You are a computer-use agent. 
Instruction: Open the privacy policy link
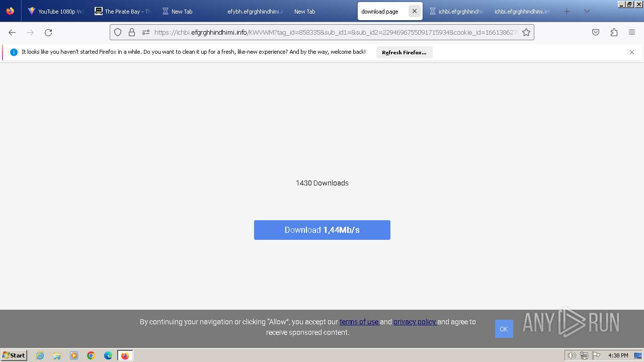[x=415, y=322]
